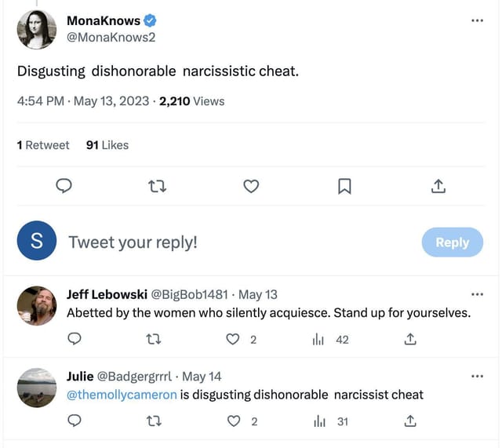Viewport: 502px width, 448px height.
Task: Open MonaKnows profile picture
Action: (37, 30)
